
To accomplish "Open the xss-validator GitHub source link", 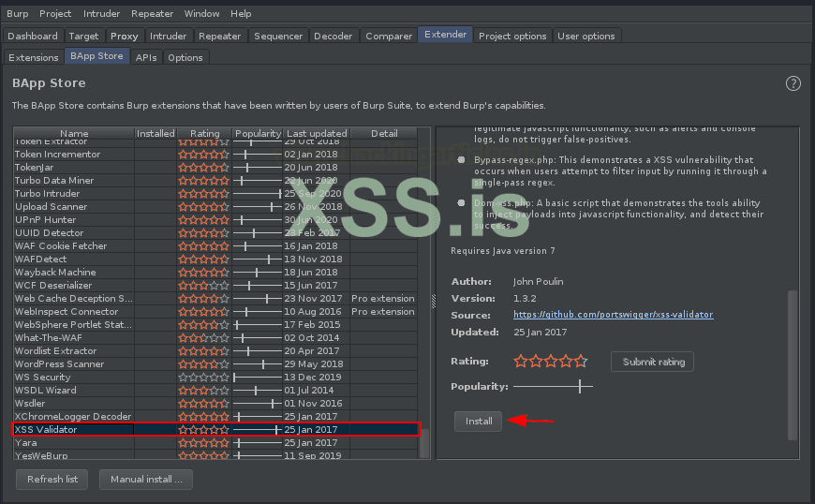I will (614, 315).
